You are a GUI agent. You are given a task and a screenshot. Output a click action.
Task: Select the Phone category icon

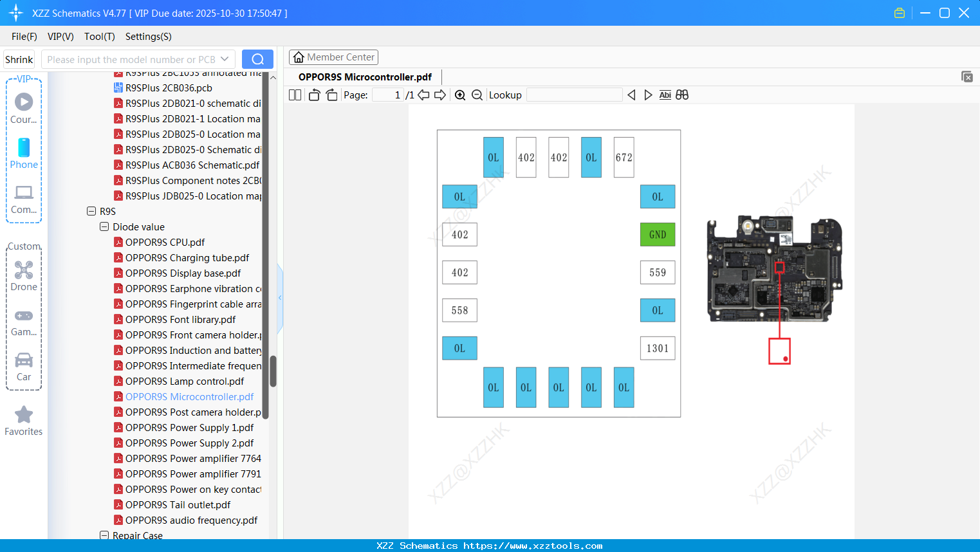[x=24, y=153]
